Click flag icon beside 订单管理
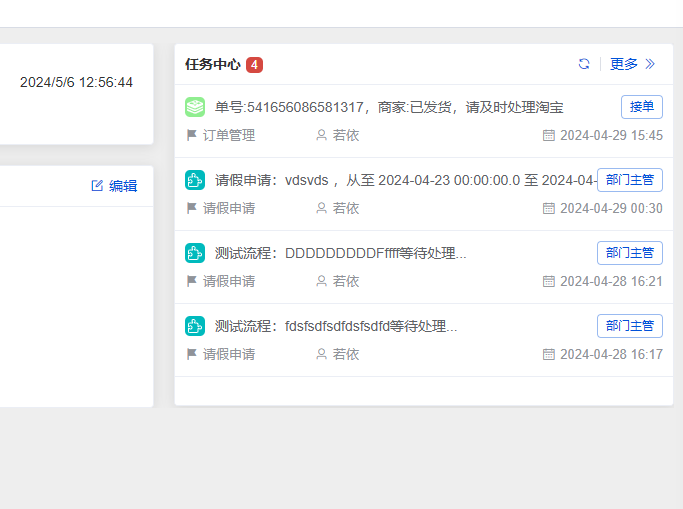 (191, 135)
